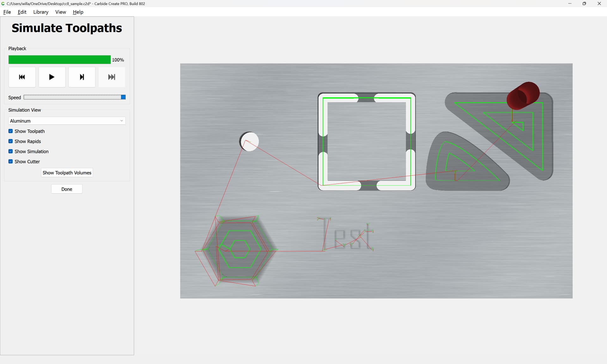Step forward one simulation move
The height and width of the screenshot is (364, 607).
point(82,77)
